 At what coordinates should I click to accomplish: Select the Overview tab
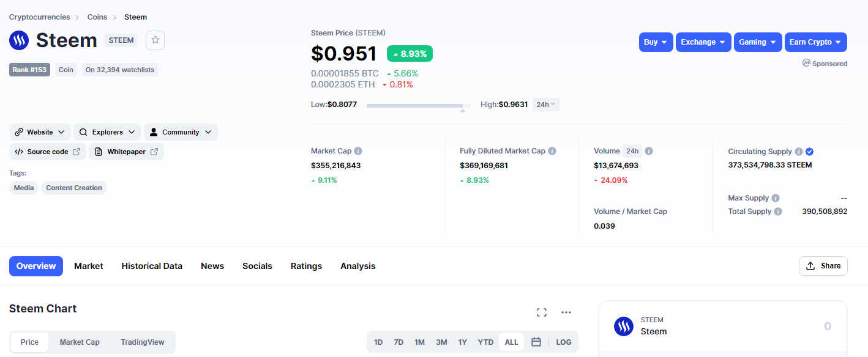point(36,266)
